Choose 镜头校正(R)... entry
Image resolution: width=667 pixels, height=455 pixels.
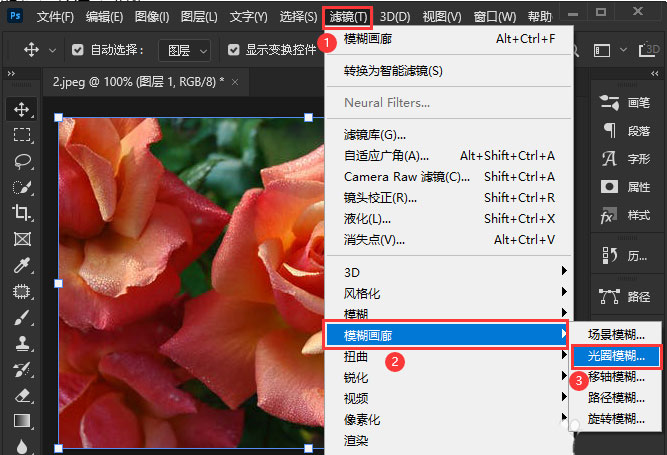450,198
